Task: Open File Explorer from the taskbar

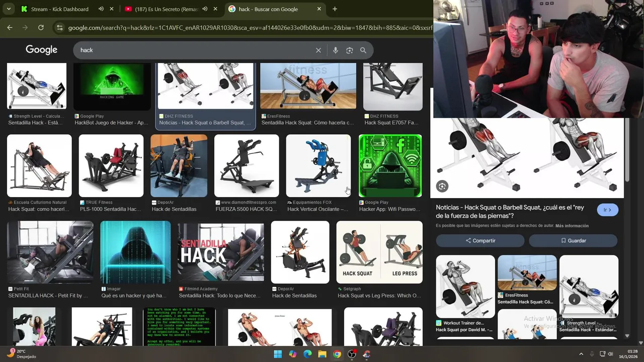Action: point(322,354)
